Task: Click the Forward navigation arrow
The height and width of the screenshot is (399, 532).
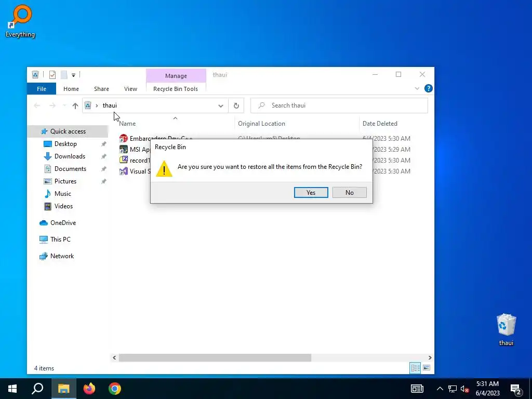Action: [x=52, y=105]
